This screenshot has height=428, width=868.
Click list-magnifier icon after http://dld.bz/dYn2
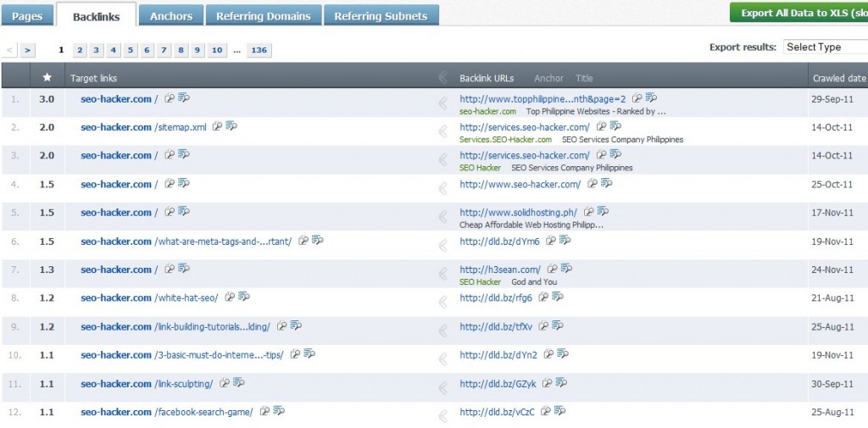563,353
